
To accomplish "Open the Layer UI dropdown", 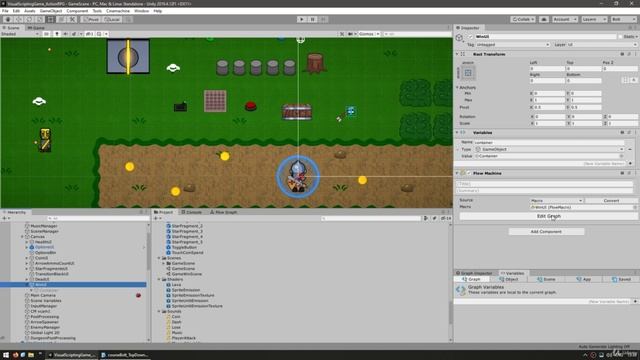I will [x=601, y=44].
